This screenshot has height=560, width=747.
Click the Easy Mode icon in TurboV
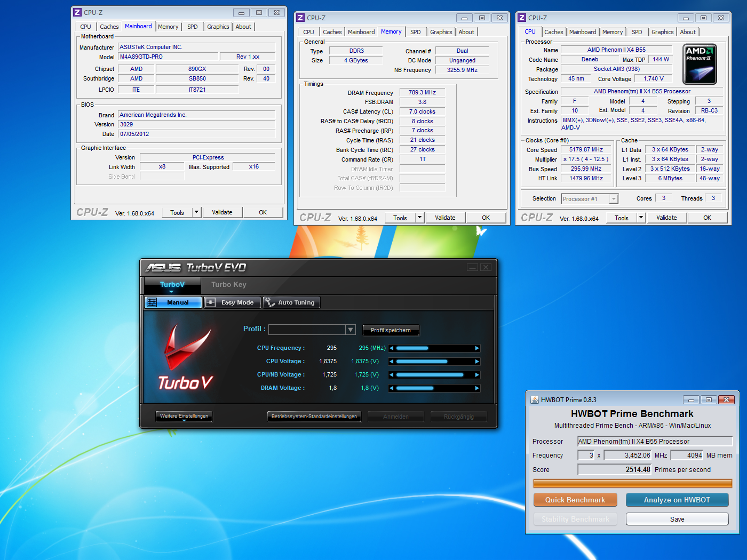tap(211, 302)
